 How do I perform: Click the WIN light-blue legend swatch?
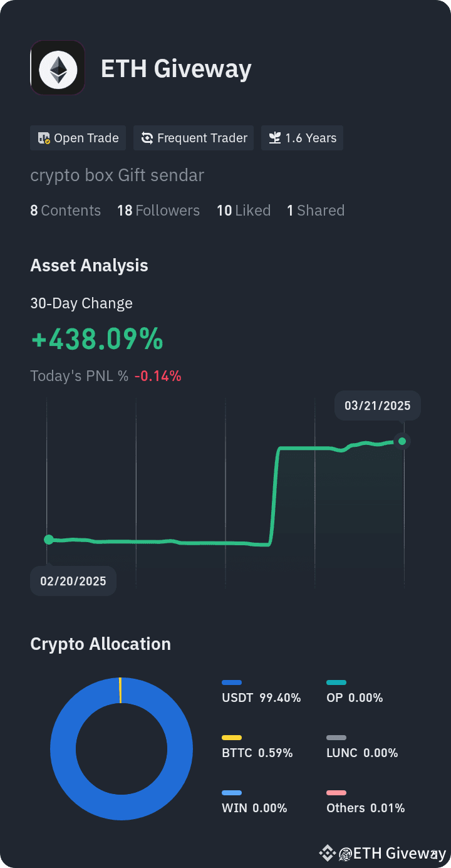point(232,793)
